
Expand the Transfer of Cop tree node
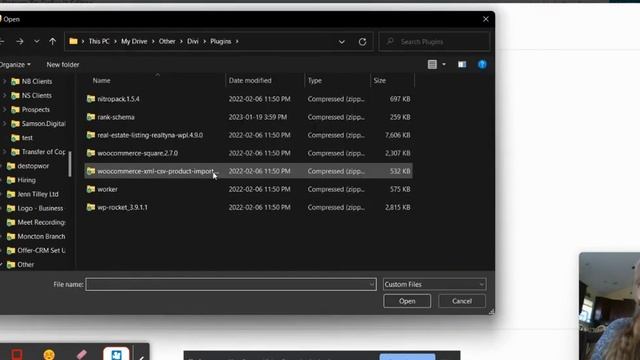coord(4,152)
